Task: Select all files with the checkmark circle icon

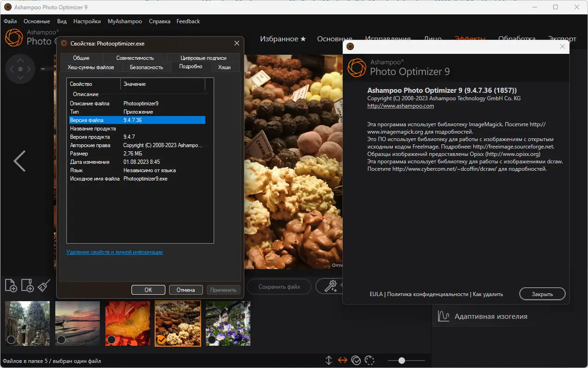Action: (x=356, y=361)
